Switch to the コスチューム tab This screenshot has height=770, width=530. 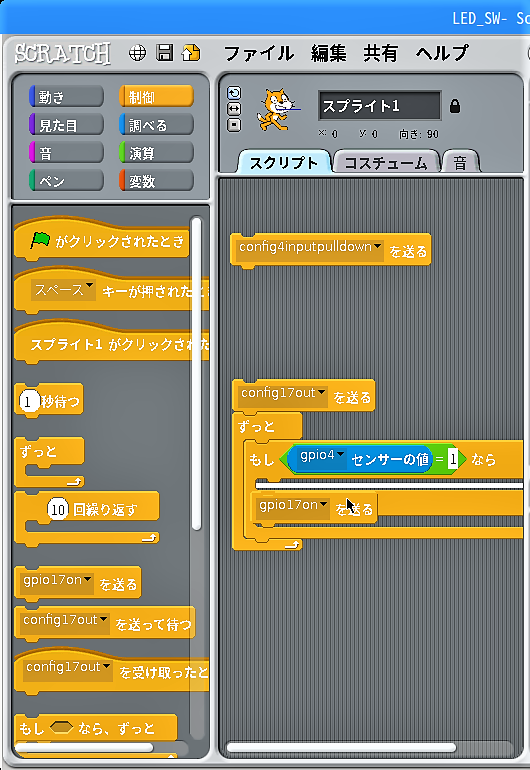(386, 163)
